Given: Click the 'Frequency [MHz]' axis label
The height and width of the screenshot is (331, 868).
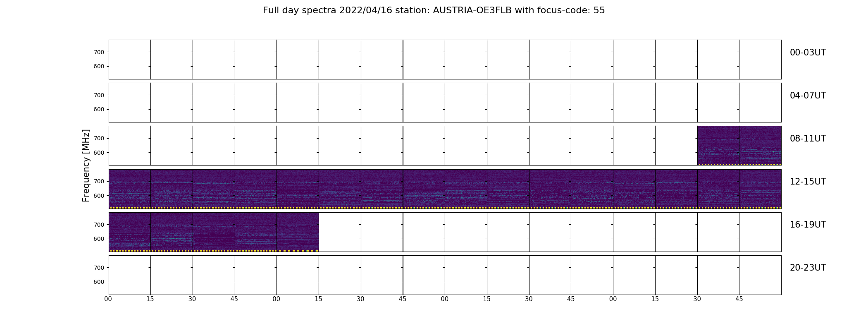Looking at the screenshot, I should (86, 165).
